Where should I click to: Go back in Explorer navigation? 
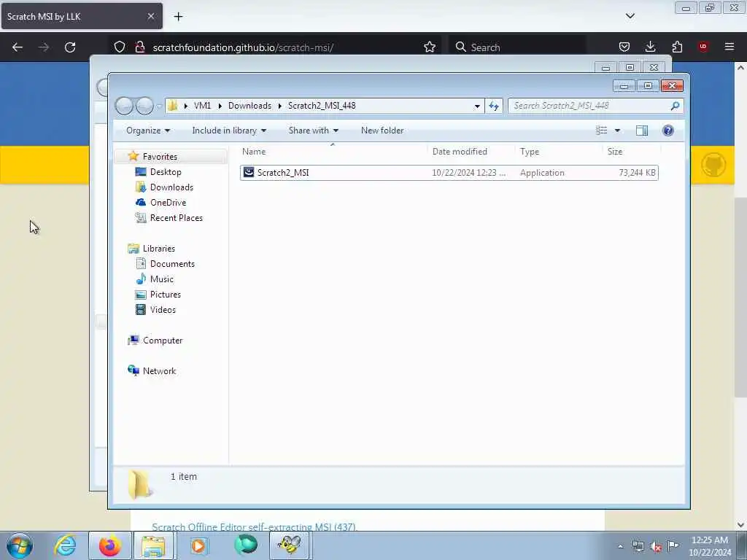(124, 106)
